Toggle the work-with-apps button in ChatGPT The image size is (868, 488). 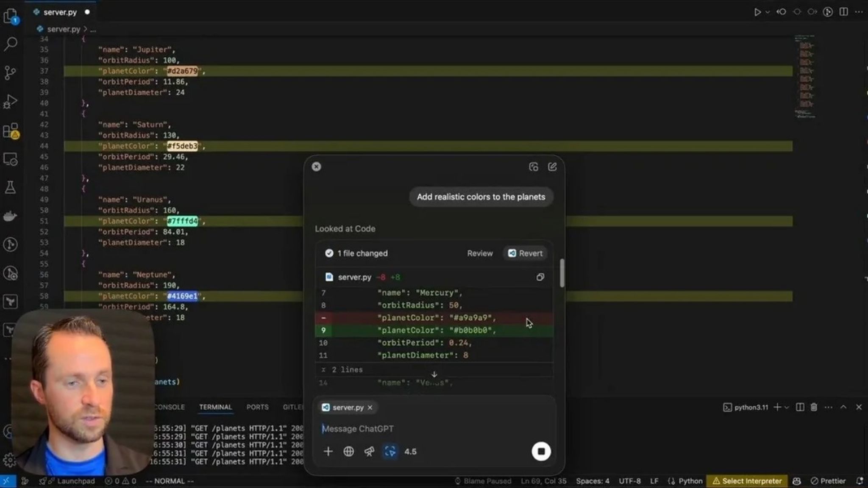[x=390, y=452]
